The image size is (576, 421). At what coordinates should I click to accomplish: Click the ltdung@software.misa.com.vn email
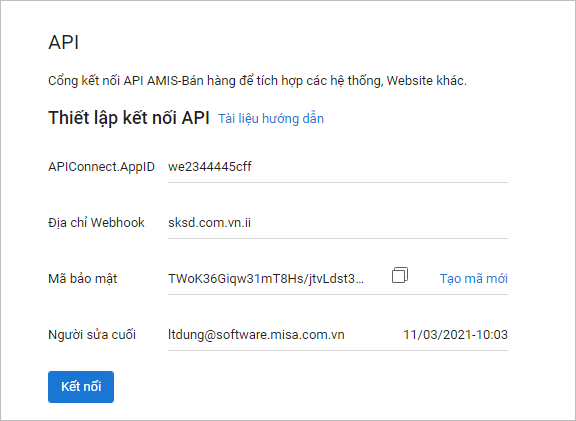(256, 335)
